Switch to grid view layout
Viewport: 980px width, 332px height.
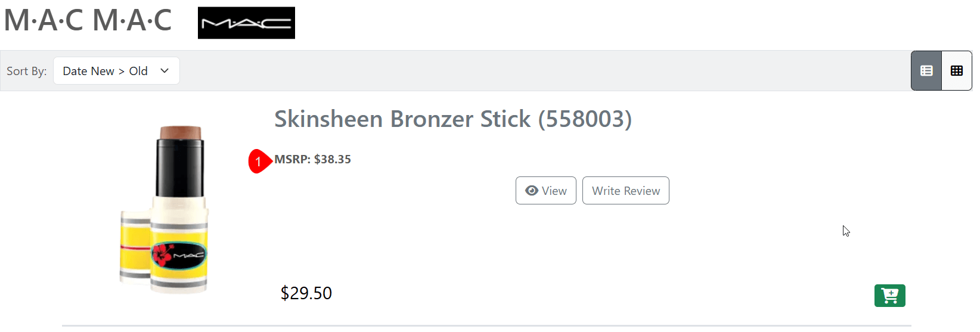click(x=957, y=71)
